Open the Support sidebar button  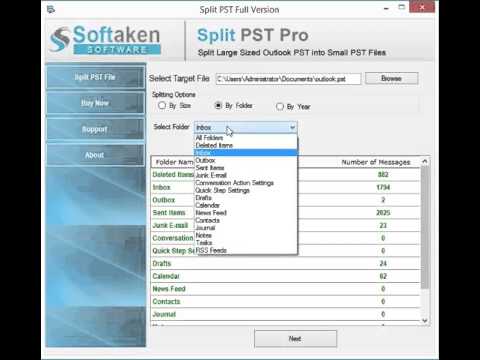[x=95, y=129]
